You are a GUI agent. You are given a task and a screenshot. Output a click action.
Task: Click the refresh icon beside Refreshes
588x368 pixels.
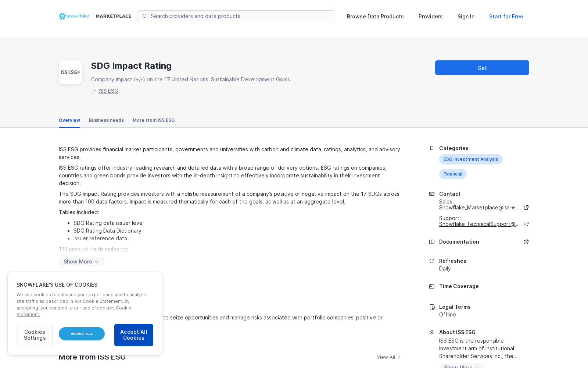pos(432,261)
